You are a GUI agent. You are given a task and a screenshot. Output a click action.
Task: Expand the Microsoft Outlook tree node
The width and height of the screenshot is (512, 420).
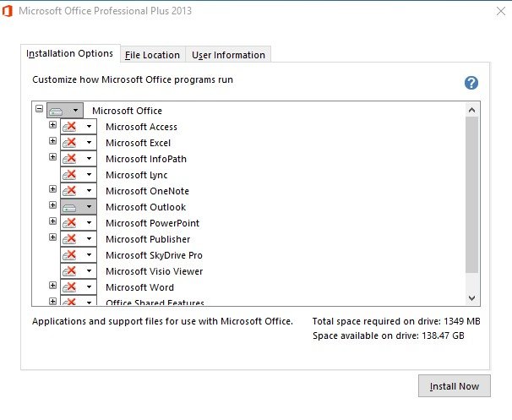[52, 205]
